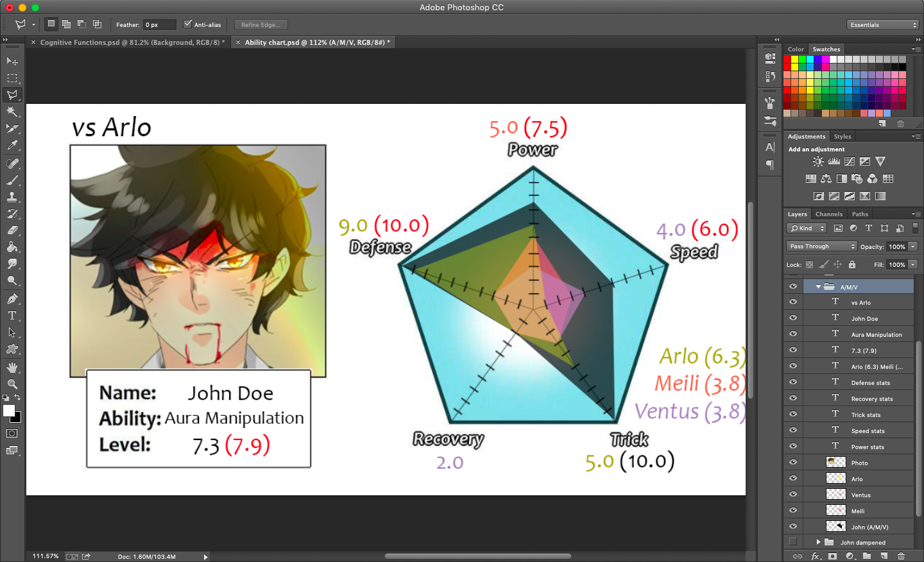Disable the Anti-alias checkbox

coord(187,24)
